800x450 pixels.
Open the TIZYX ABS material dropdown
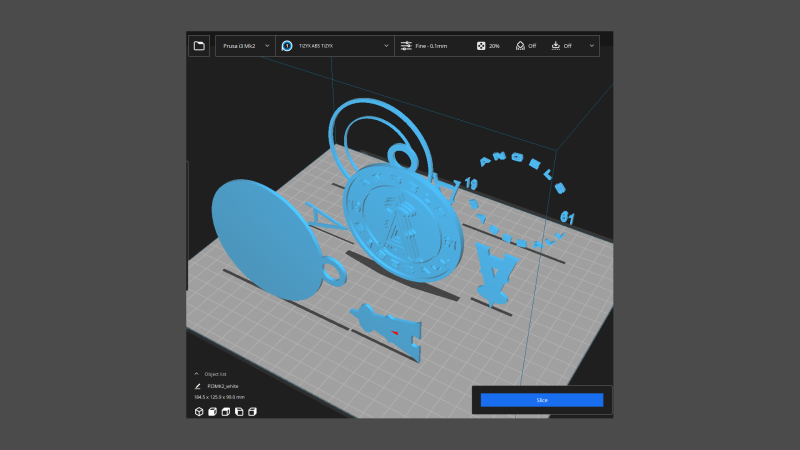(335, 46)
